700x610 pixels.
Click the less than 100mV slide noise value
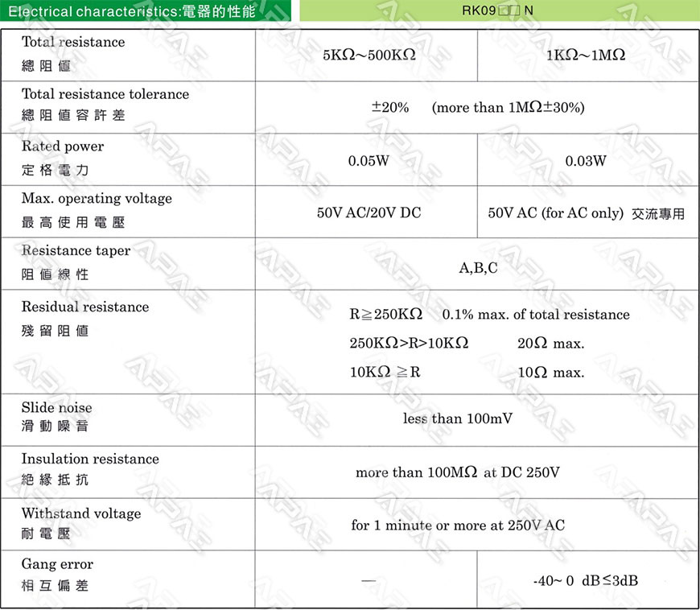(457, 418)
